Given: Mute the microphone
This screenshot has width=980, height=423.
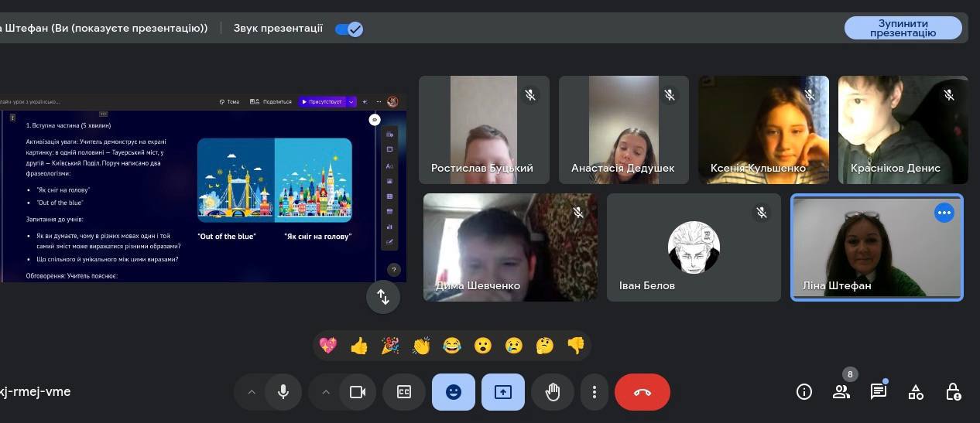Looking at the screenshot, I should coord(283,392).
